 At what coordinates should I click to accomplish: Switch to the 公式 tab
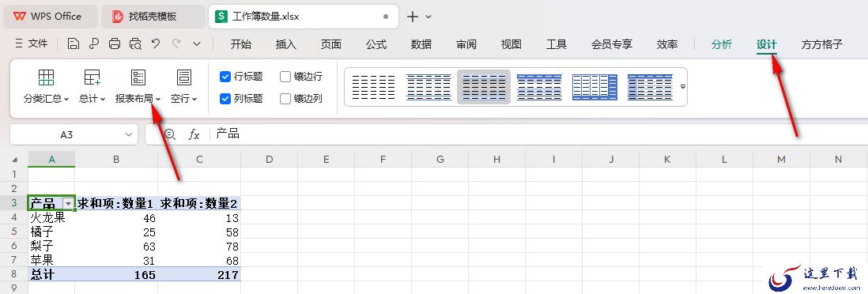pos(376,45)
